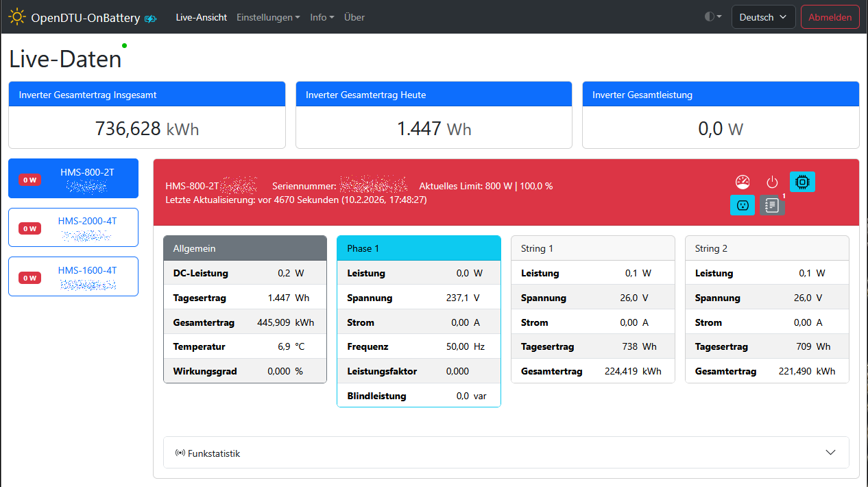Open the event log journal icon
The image size is (868, 487).
coord(772,205)
